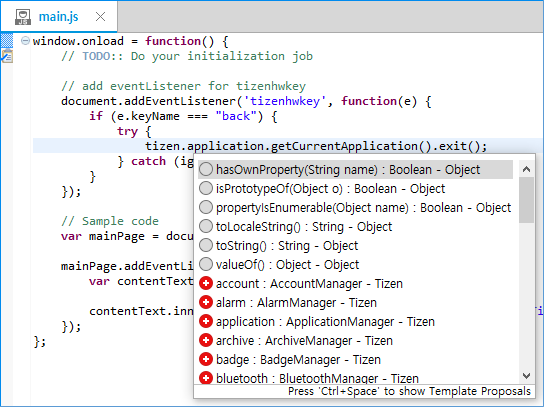Click the var mainPage declaration
The height and width of the screenshot is (407, 544).
(127, 237)
